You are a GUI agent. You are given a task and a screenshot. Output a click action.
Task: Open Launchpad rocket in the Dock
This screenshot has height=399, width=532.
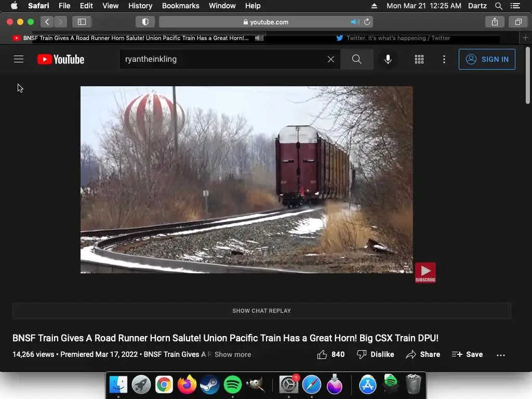pyautogui.click(x=141, y=384)
